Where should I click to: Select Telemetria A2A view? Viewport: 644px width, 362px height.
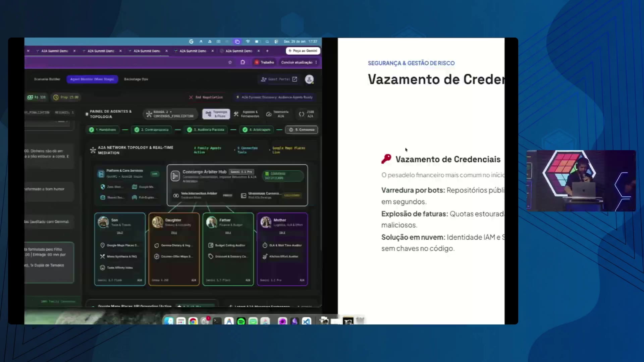click(278, 114)
